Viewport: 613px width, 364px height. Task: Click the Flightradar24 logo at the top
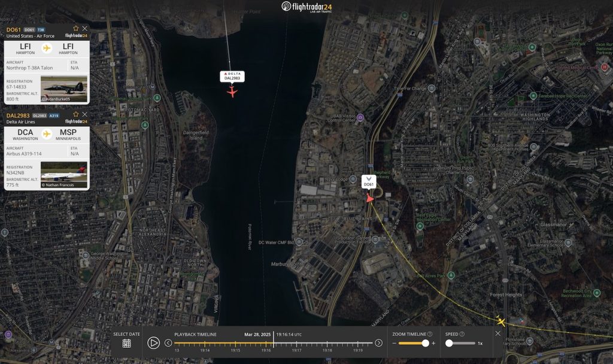coord(307,7)
